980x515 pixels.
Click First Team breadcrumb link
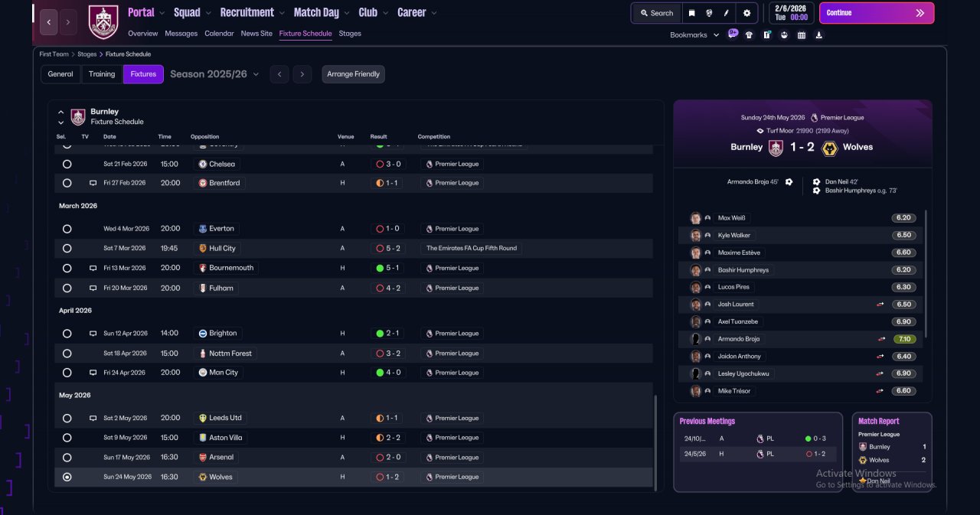54,54
